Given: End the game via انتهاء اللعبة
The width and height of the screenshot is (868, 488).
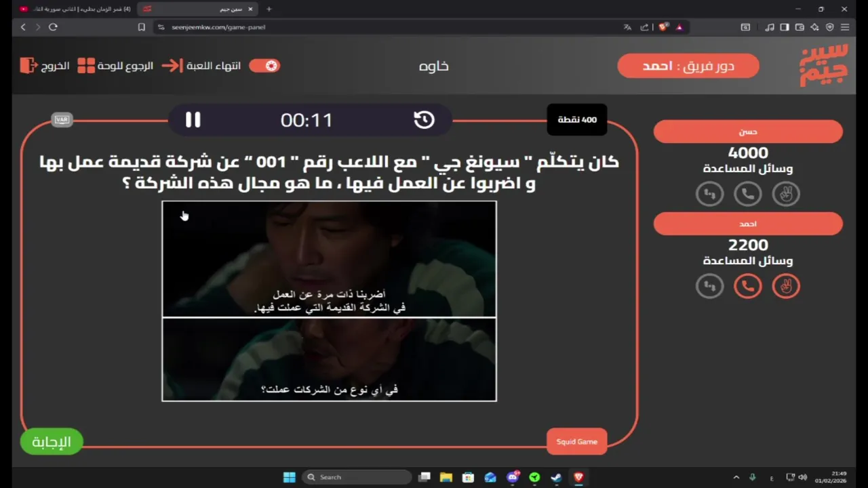Looking at the screenshot, I should point(214,66).
